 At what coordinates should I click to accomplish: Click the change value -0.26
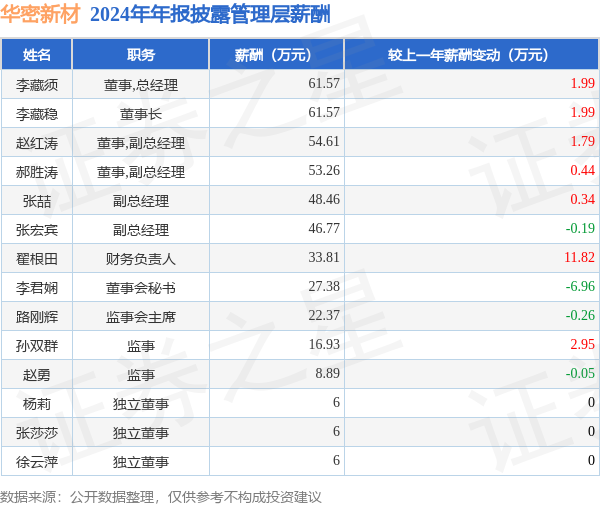pos(580,315)
